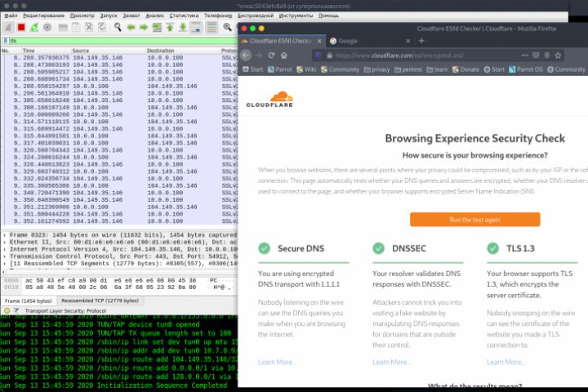Click the close capture file X icon

pos(89,28)
